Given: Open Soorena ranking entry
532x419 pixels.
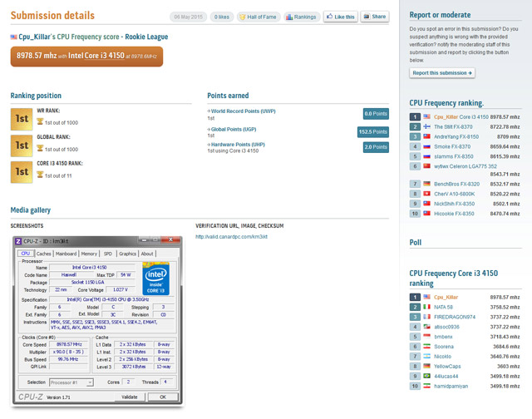Looking at the screenshot, I should pos(444,347).
